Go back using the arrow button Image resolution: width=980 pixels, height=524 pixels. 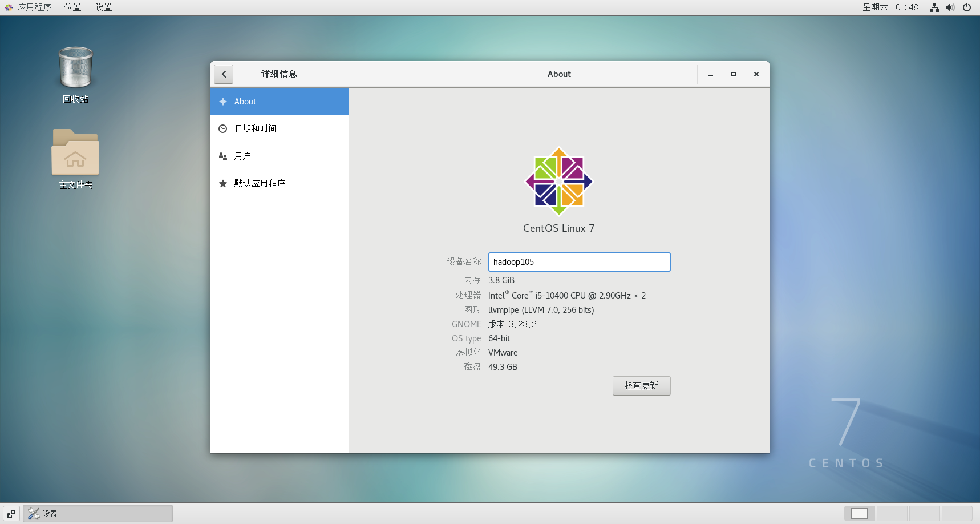coord(224,74)
